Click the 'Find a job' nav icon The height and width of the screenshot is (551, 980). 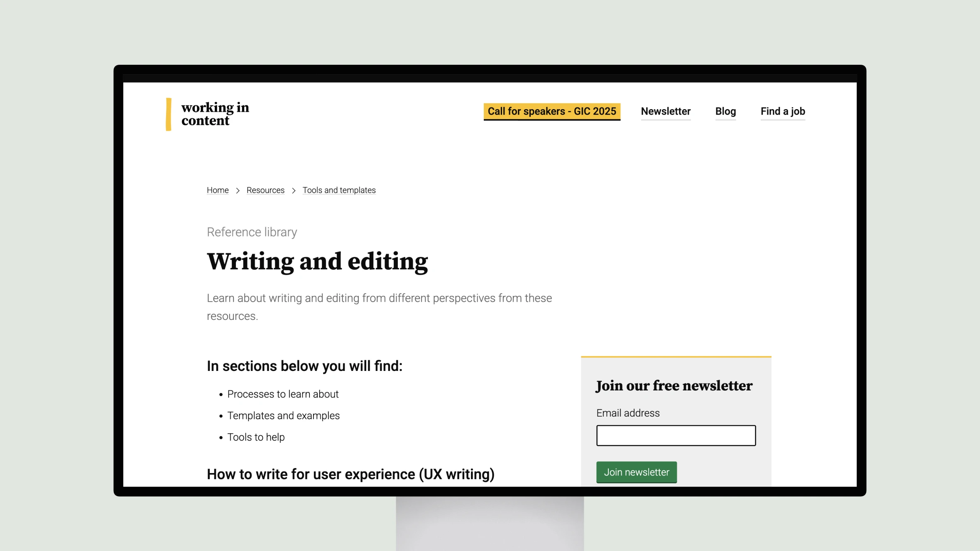pyautogui.click(x=783, y=112)
